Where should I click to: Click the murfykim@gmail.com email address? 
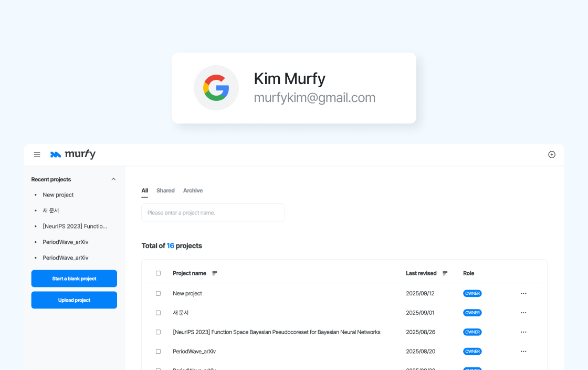point(314,98)
